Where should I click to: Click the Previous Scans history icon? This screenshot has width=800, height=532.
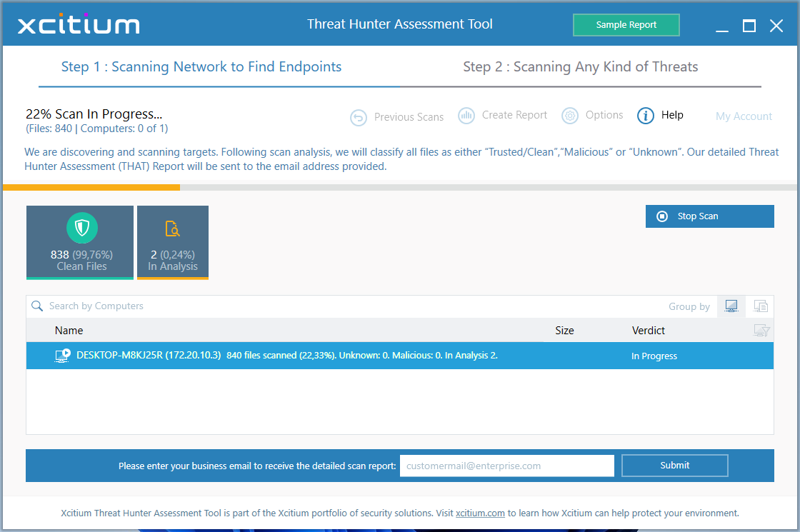[x=359, y=117]
